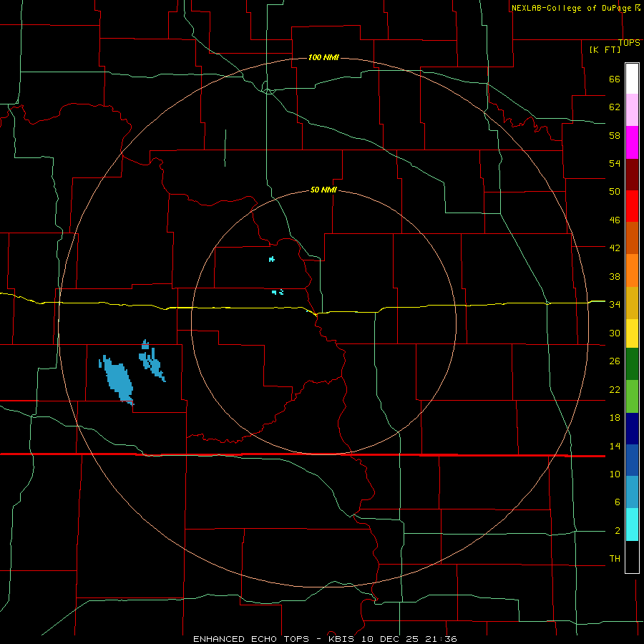Click the small cyan echo nearest the 50 NMI label
The image size is (644, 644).
[271, 259]
